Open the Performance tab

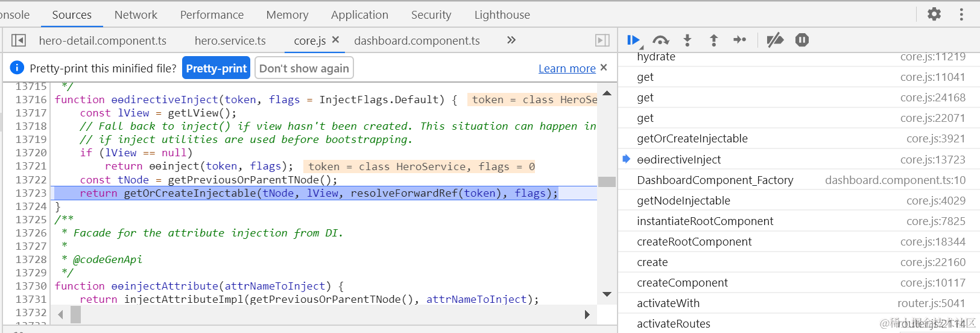[x=212, y=14]
